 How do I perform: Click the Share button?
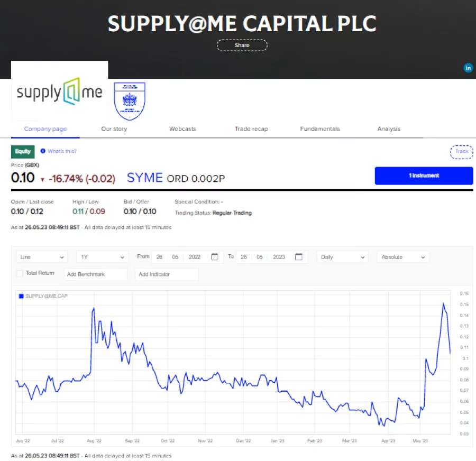tap(242, 45)
